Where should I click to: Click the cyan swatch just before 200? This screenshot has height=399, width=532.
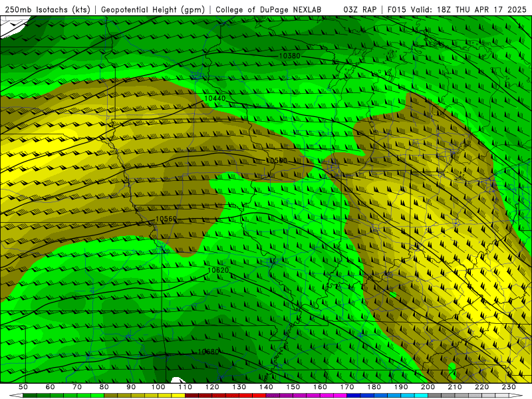[x=421, y=395]
